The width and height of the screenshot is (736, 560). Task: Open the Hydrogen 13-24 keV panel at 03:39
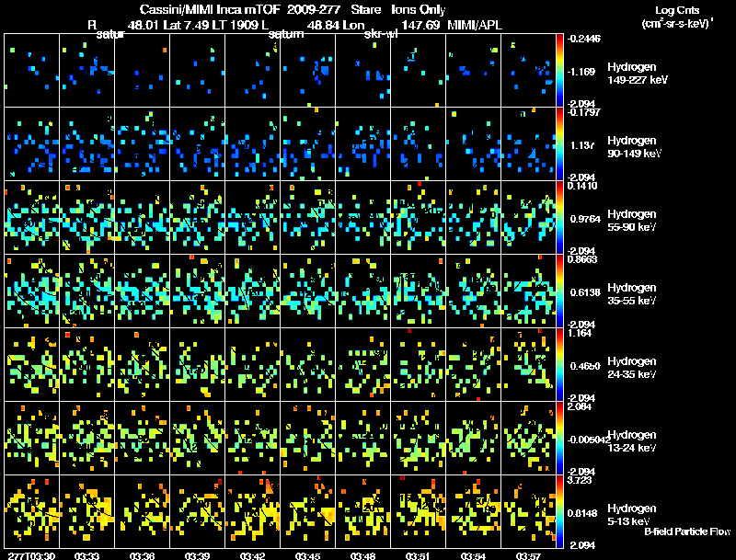coord(197,439)
